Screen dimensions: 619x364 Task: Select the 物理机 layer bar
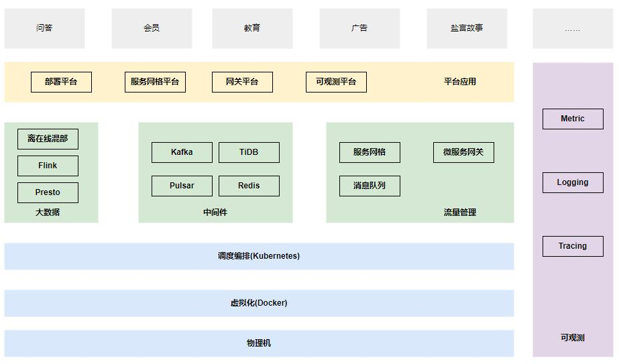tap(259, 343)
